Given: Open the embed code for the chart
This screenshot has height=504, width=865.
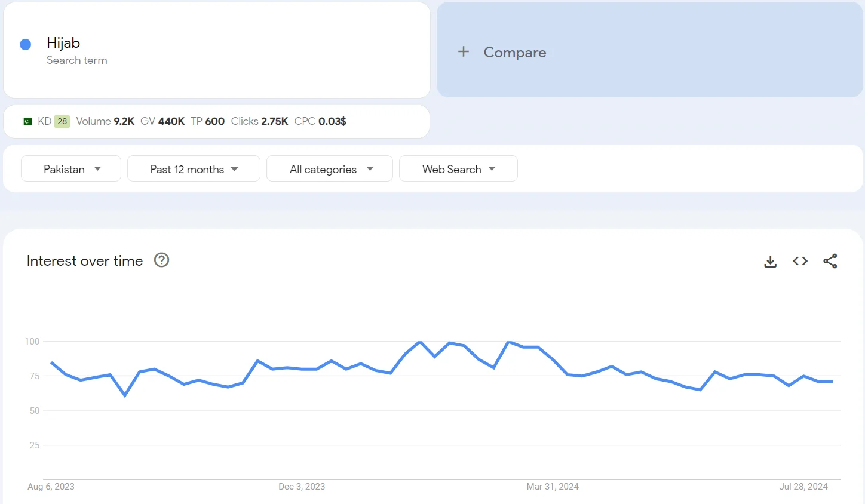Looking at the screenshot, I should 800,260.
